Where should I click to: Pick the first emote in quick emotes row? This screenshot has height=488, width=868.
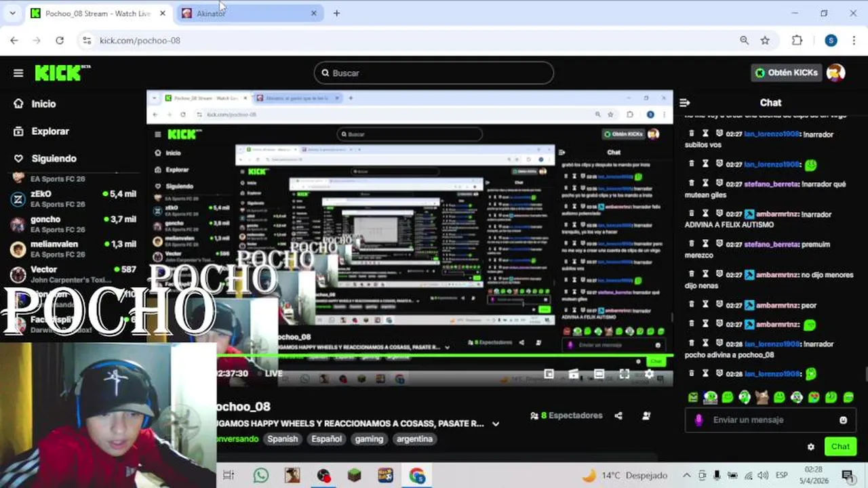coord(693,397)
